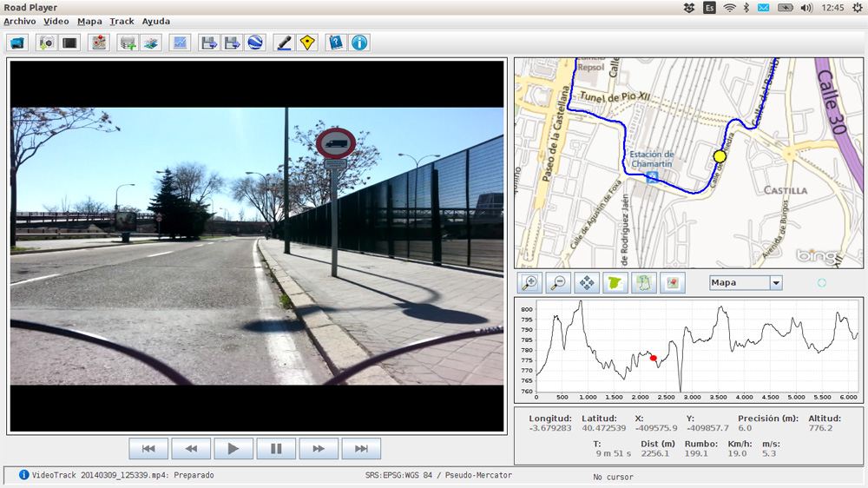Open the Ayuda menu
Viewport: 868px width, 488px height.
coord(156,21)
